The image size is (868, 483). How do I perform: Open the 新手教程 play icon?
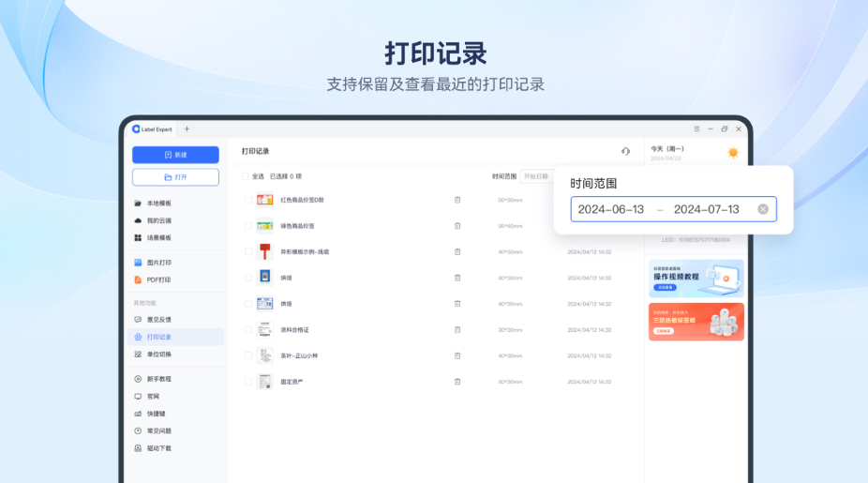138,379
